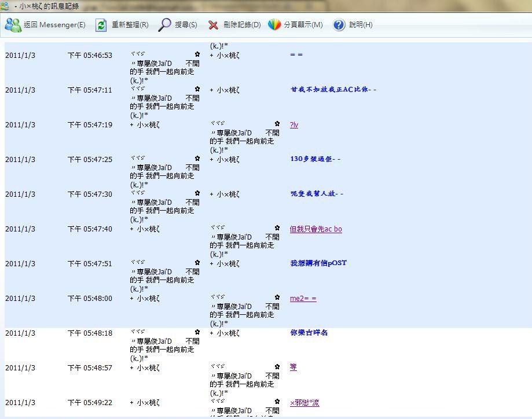Select the time 下午 05:47:51
Image resolution: width=532 pixels, height=419 pixels.
click(x=90, y=264)
